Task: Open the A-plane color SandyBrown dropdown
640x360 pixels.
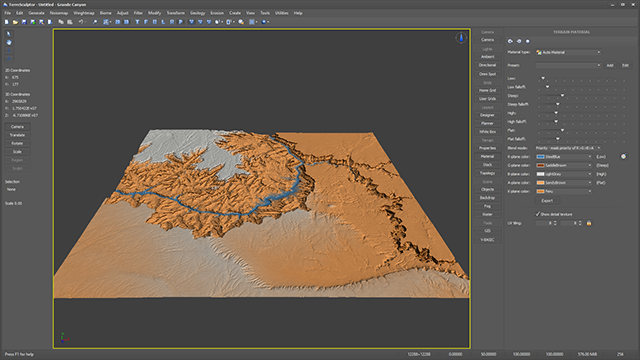Action: point(564,183)
